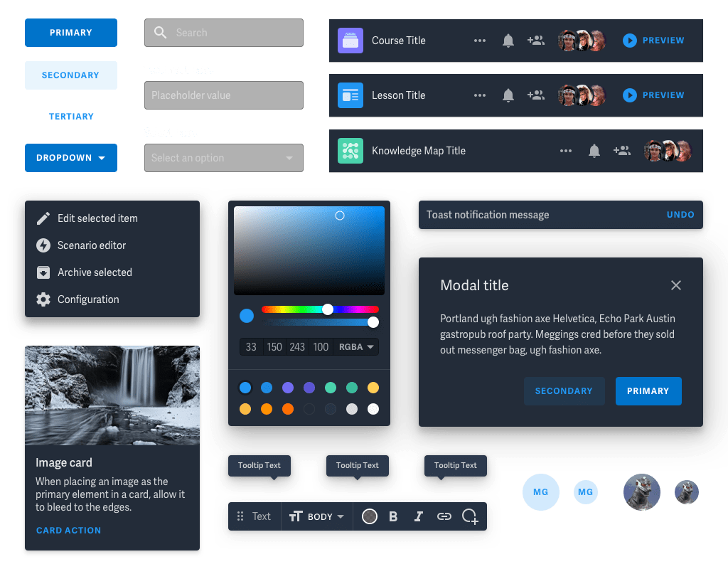The width and height of the screenshot is (728, 569).
Task: Click the Text label in the text toolbar
Action: coord(262,516)
